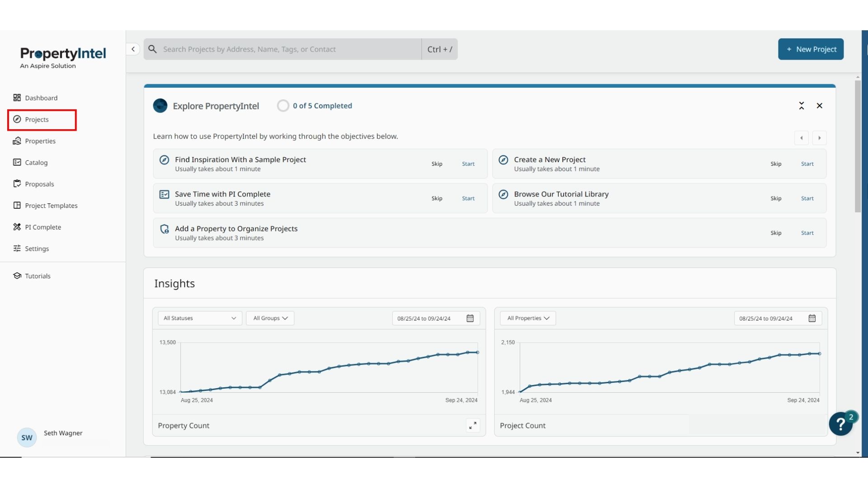Viewport: 868px width, 488px height.
Task: Skip Find Inspiration With a Sample Project
Action: pyautogui.click(x=437, y=164)
